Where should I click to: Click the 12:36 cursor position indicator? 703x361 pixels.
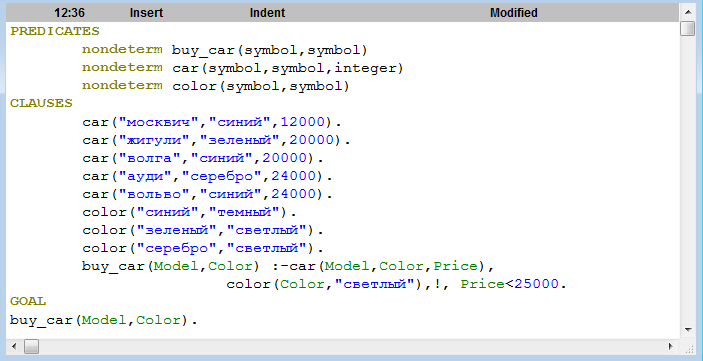(x=69, y=13)
